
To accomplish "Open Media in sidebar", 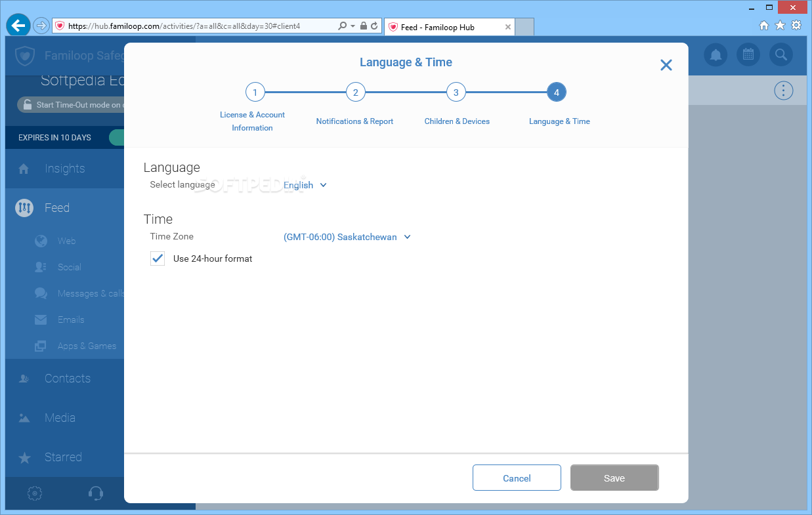I will tap(64, 418).
